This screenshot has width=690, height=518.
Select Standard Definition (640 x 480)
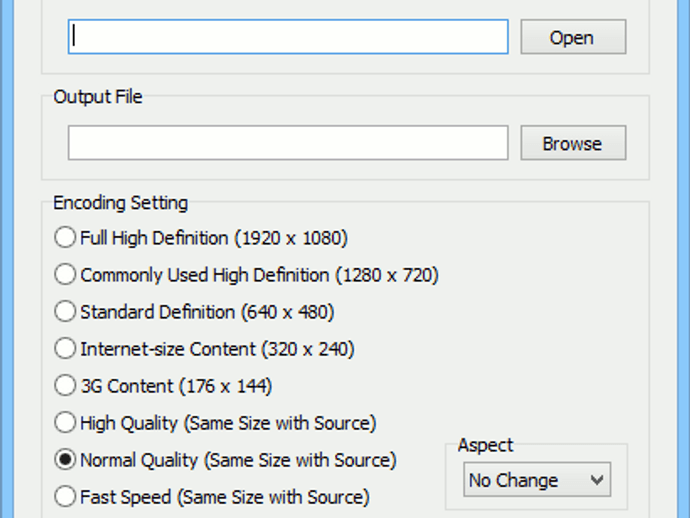(x=65, y=312)
